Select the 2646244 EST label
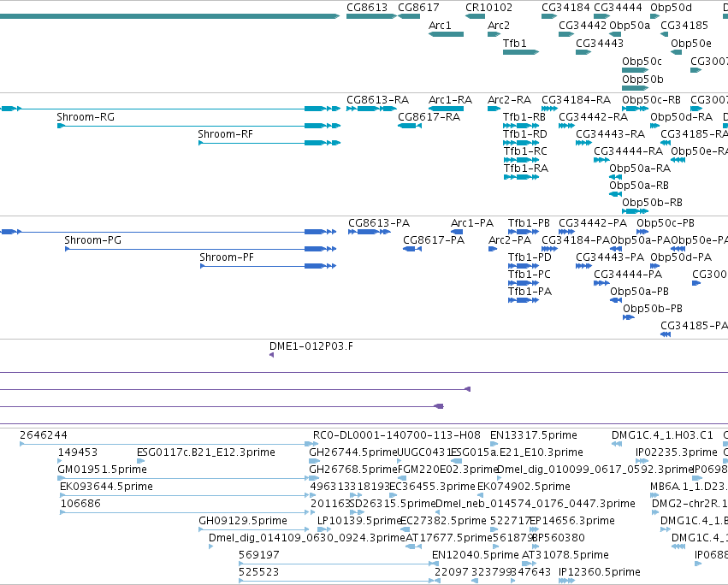Image resolution: width=728 pixels, height=585 pixels. 43,435
